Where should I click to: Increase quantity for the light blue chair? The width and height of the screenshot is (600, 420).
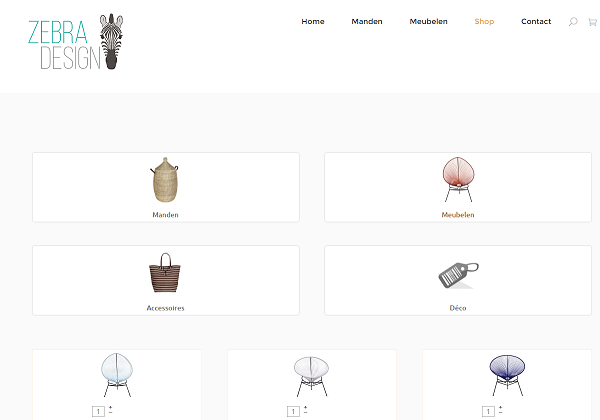tap(111, 407)
